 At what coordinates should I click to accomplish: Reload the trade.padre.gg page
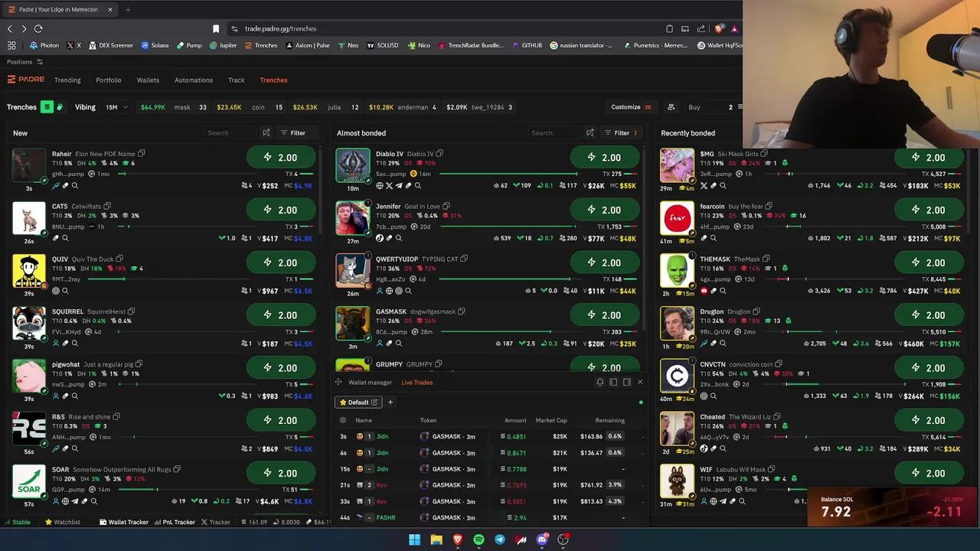38,29
